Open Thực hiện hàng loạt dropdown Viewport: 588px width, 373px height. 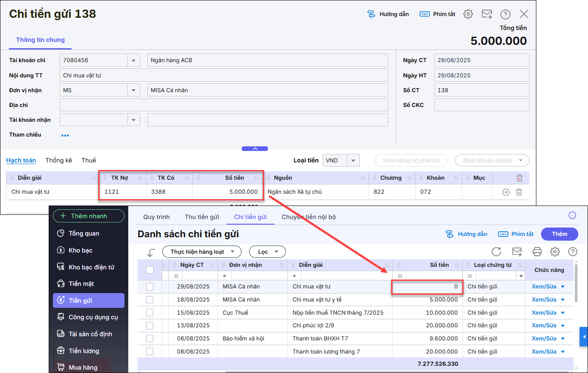point(202,252)
